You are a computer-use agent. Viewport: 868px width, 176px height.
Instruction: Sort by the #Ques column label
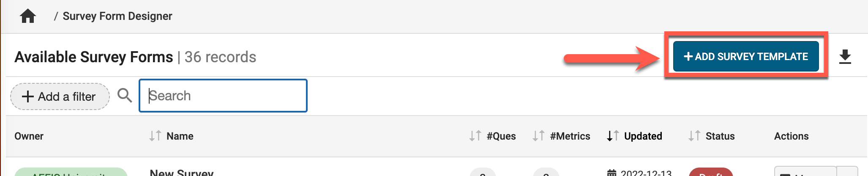501,136
